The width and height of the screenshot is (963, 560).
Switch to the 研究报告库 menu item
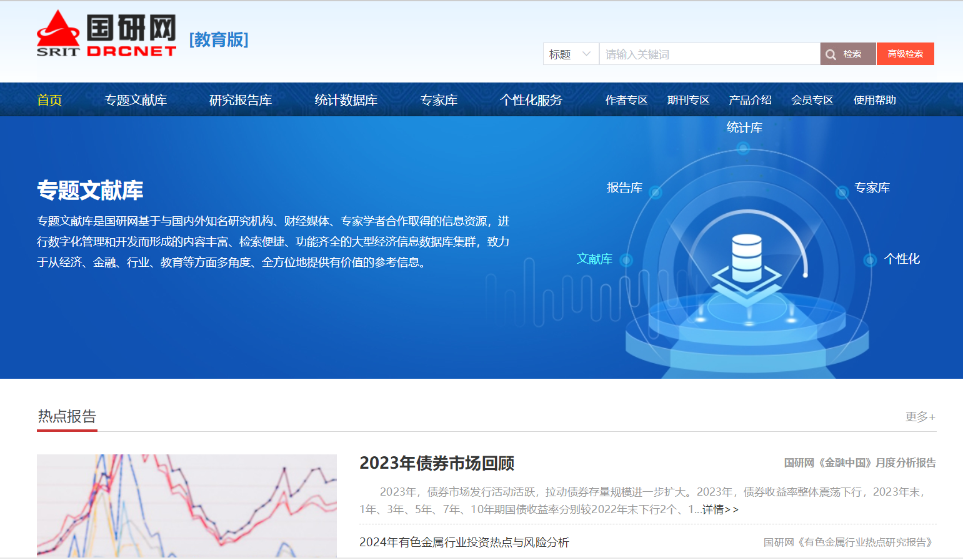(x=241, y=100)
